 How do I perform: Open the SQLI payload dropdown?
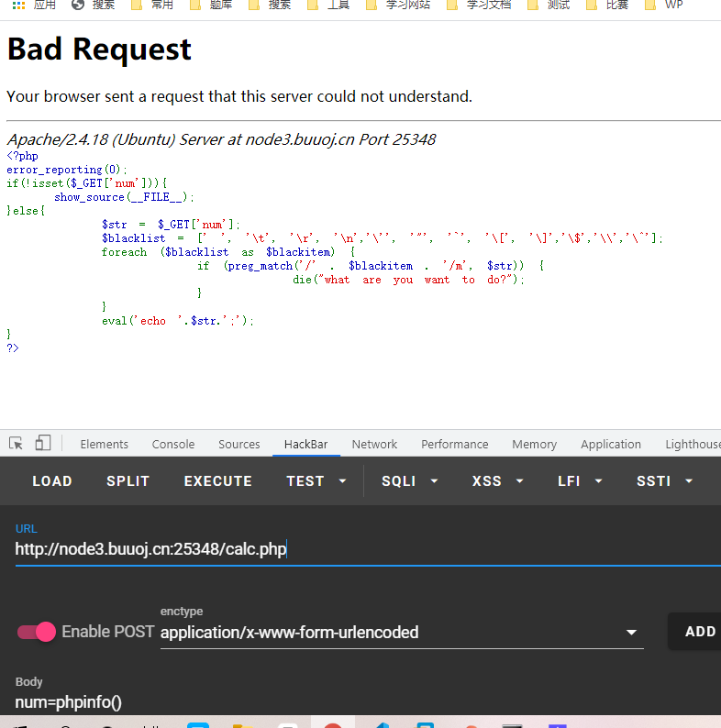[x=410, y=481]
